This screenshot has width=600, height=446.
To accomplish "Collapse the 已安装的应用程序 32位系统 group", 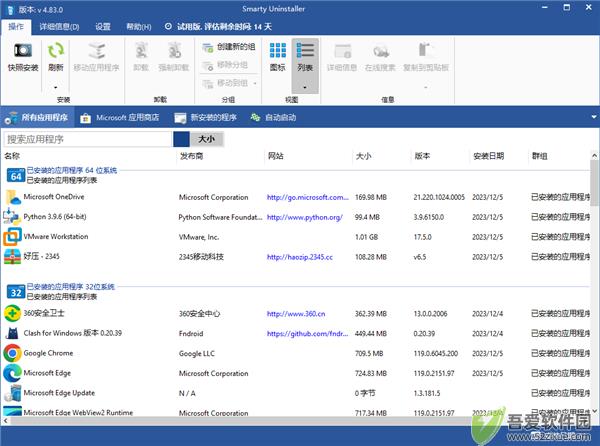I will pos(70,287).
